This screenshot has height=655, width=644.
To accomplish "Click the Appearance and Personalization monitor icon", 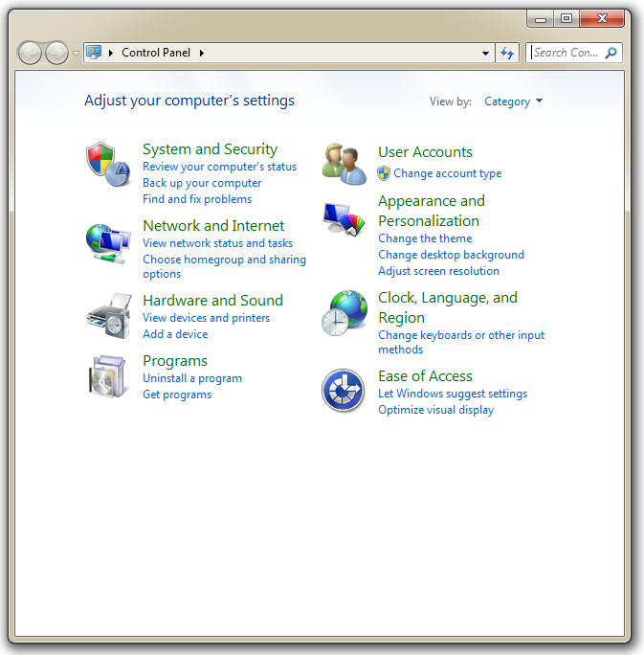I will click(344, 221).
